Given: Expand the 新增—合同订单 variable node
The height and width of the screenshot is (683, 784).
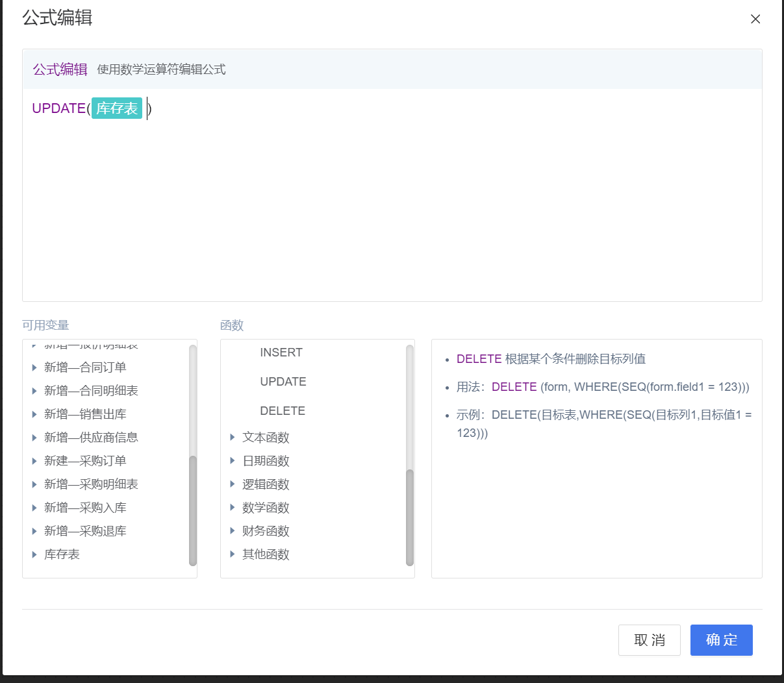Looking at the screenshot, I should pyautogui.click(x=34, y=367).
